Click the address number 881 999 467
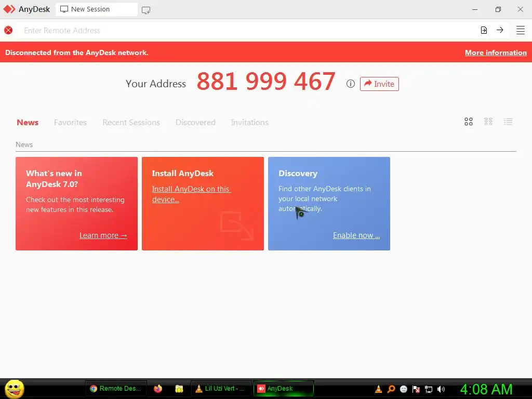532x399 pixels. pyautogui.click(x=266, y=82)
